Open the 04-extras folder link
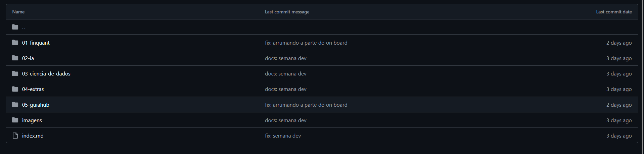The width and height of the screenshot is (644, 154). 33,89
